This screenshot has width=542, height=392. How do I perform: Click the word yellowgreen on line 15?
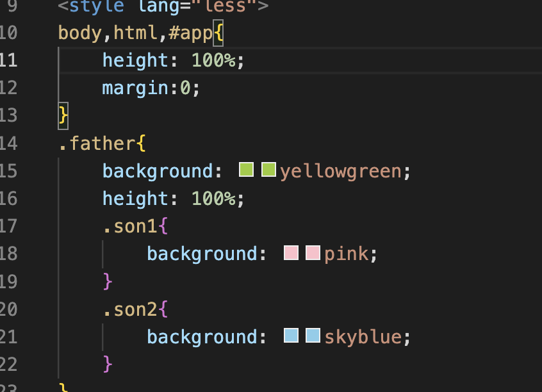click(x=340, y=172)
